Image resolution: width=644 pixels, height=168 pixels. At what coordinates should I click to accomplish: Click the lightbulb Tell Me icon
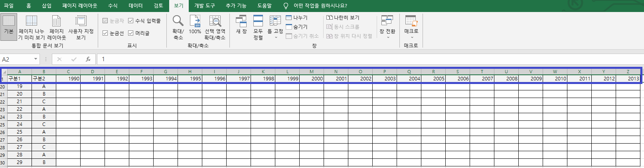[x=286, y=6]
